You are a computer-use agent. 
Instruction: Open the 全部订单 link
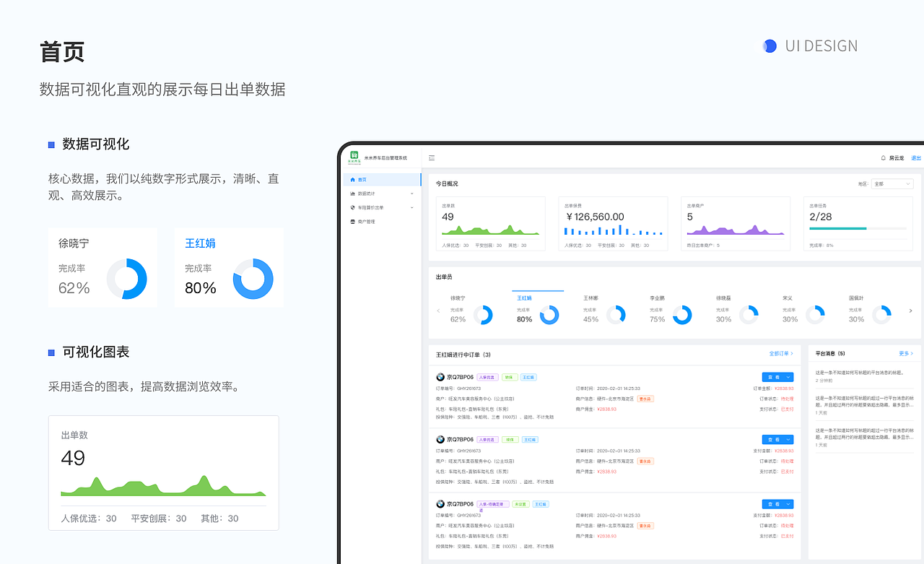click(x=780, y=354)
